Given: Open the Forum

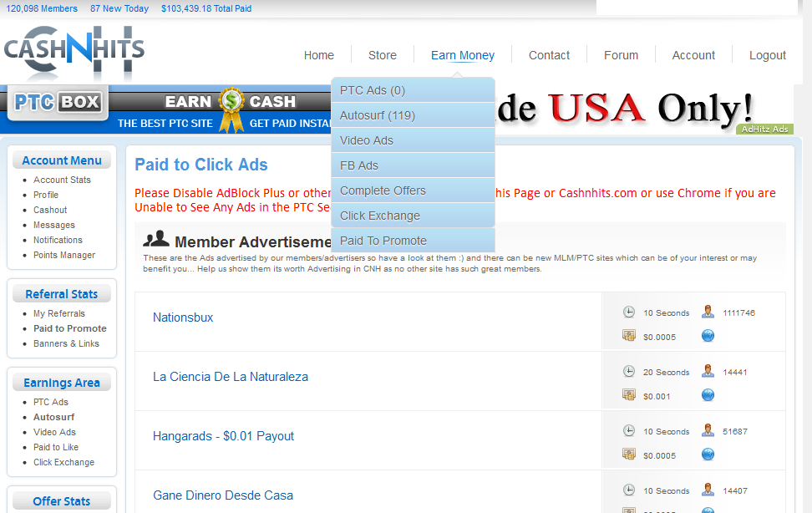Looking at the screenshot, I should tap(621, 55).
